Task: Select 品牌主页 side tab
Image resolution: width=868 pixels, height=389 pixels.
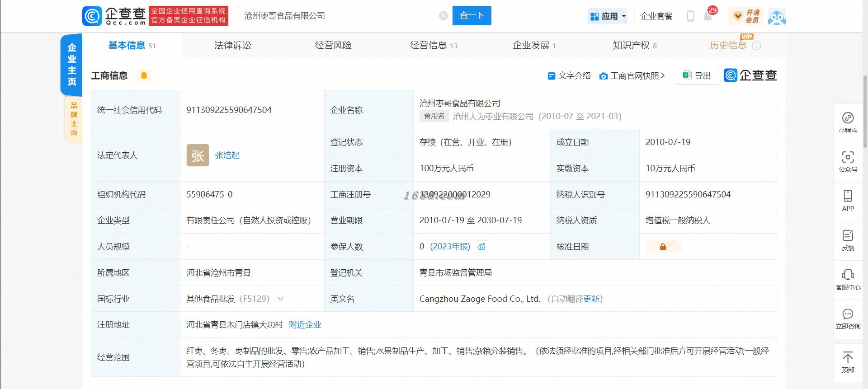Action: pyautogui.click(x=74, y=119)
